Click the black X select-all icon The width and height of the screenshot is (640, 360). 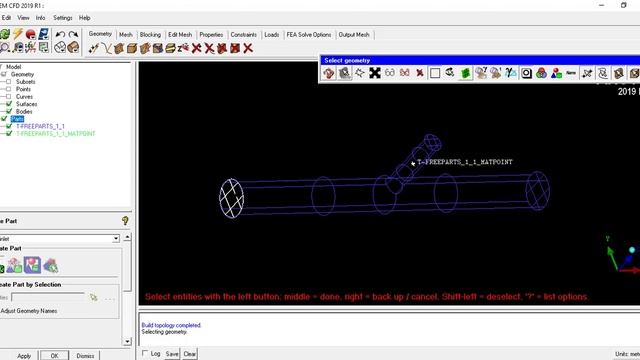[x=375, y=73]
